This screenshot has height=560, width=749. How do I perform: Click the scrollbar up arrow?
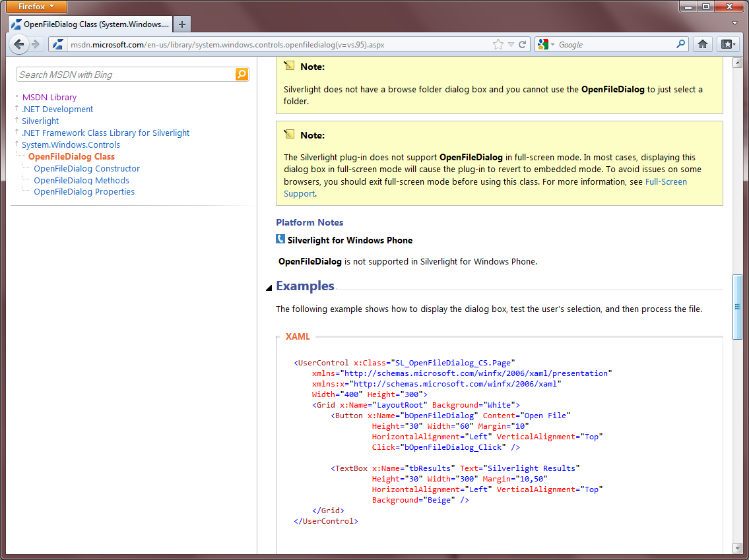pyautogui.click(x=737, y=63)
